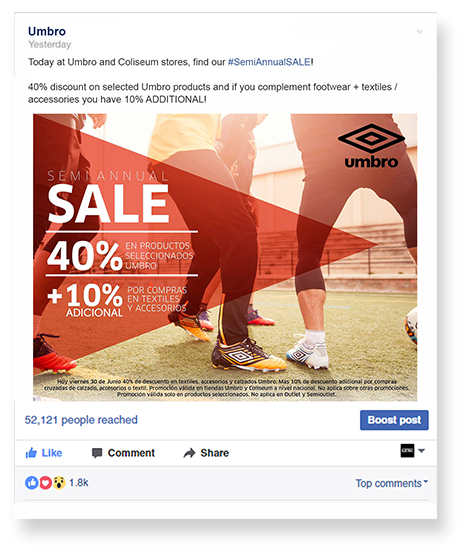
Task: Open the post options chevron menu
Action: coord(419,32)
